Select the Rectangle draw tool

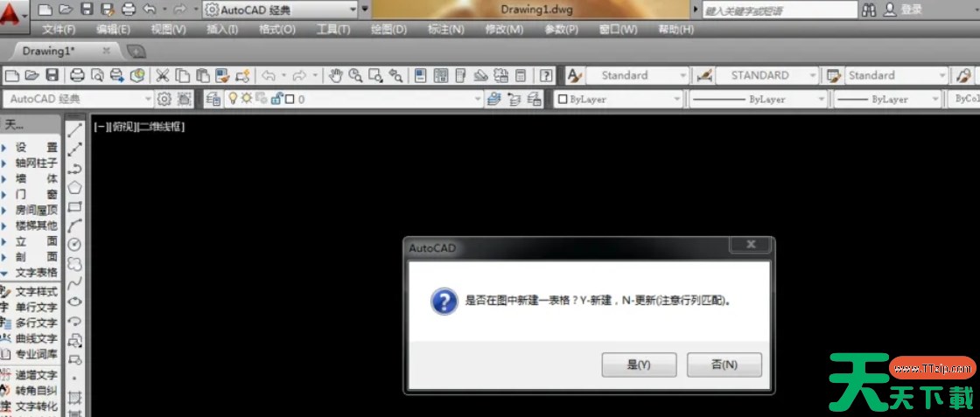coord(75,206)
